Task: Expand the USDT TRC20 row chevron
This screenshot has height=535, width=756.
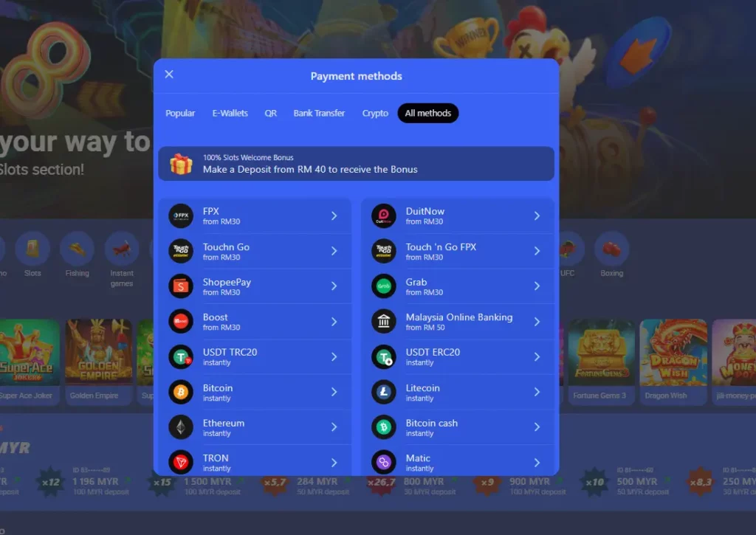Action: [x=334, y=356]
